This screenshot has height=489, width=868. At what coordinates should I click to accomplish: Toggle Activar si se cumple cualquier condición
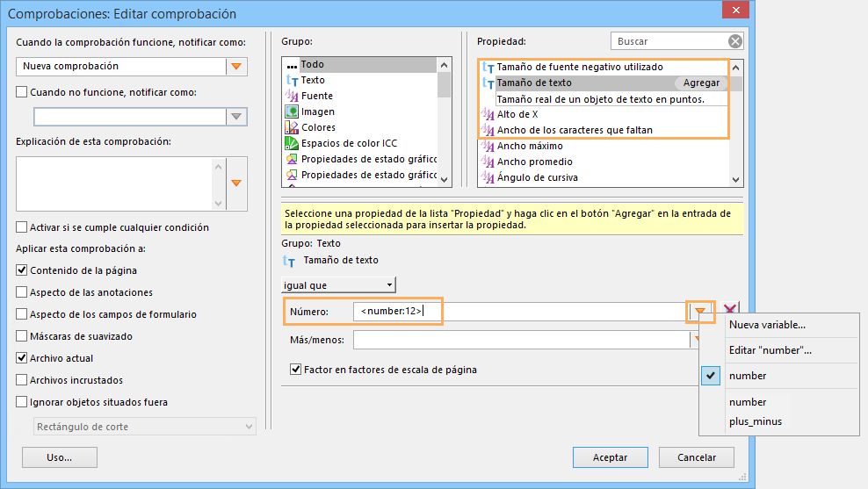(22, 227)
